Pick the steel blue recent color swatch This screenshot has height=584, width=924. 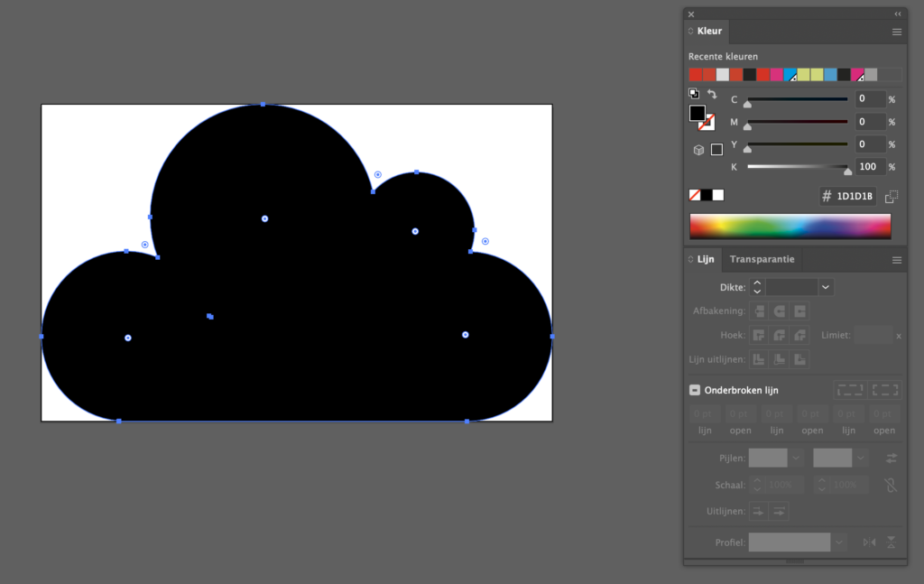pos(831,75)
